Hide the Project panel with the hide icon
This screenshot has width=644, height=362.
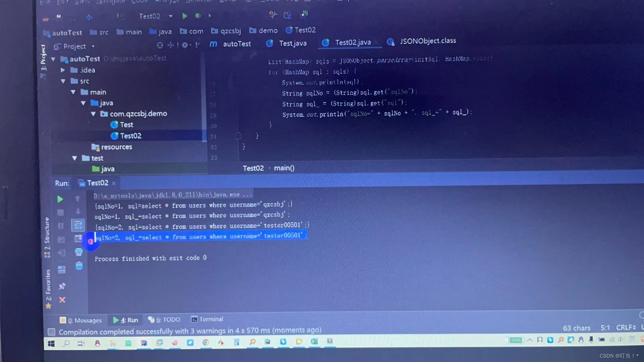(197, 45)
